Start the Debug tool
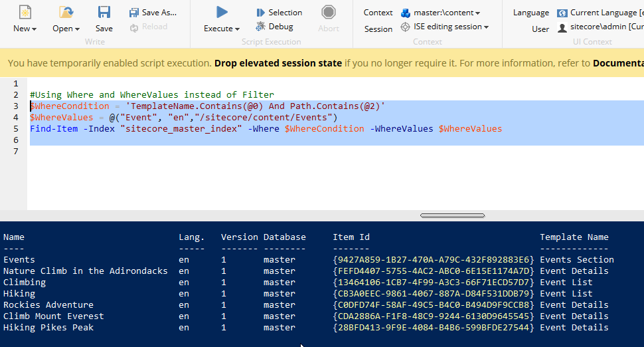Screen dimensions: 644x347 point(274,27)
